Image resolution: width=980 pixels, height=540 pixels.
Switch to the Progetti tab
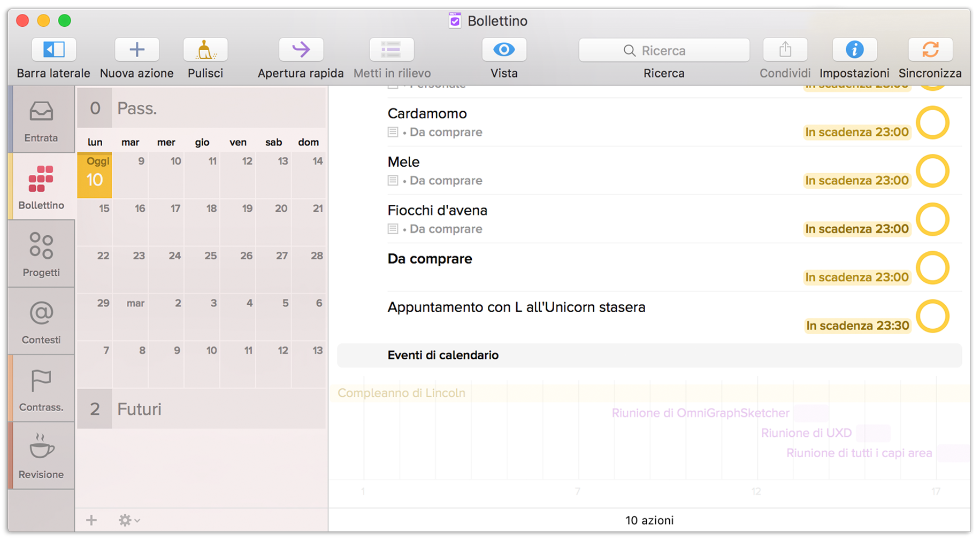coord(41,254)
